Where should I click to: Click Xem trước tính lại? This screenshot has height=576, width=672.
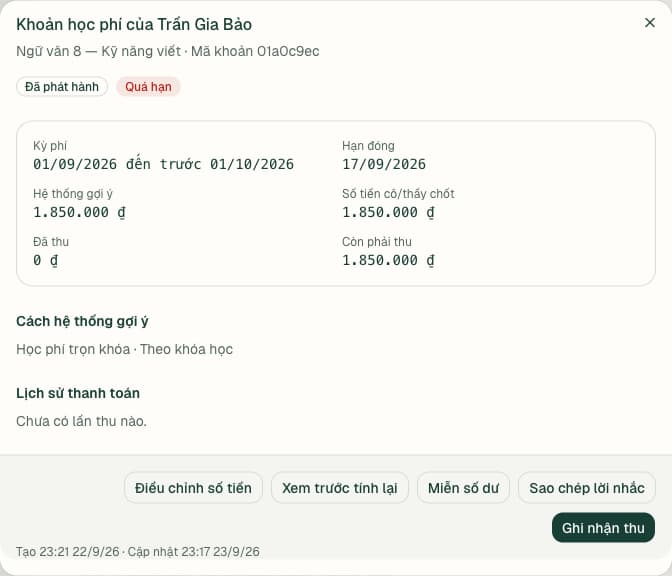coord(339,488)
